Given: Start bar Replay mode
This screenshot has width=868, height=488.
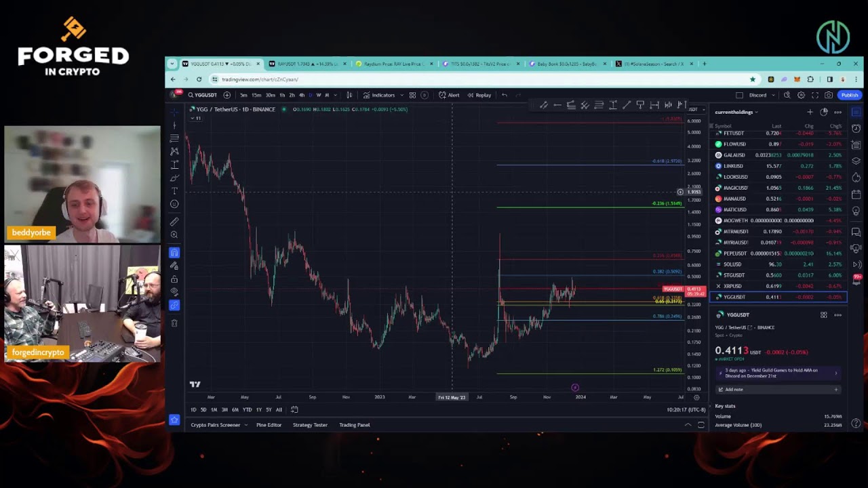Looking at the screenshot, I should [x=479, y=95].
